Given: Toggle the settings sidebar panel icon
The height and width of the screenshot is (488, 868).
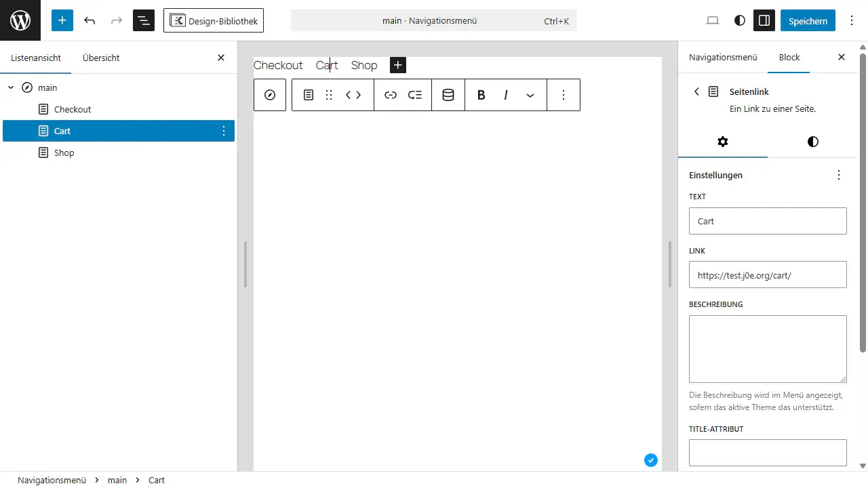Looking at the screenshot, I should pos(764,20).
